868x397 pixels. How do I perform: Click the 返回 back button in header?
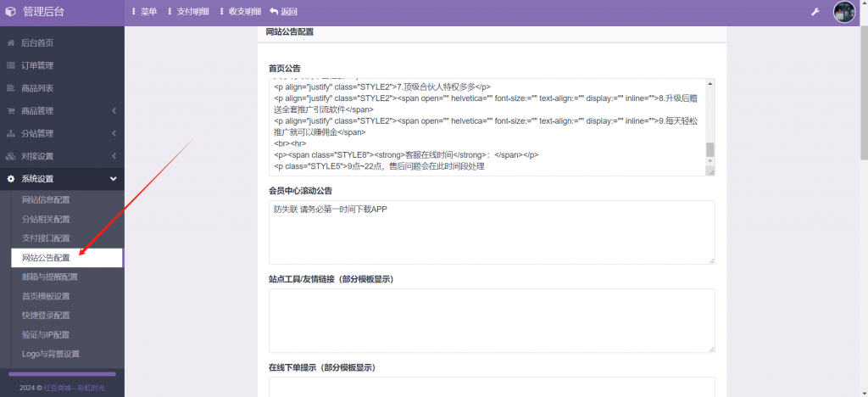pyautogui.click(x=284, y=12)
